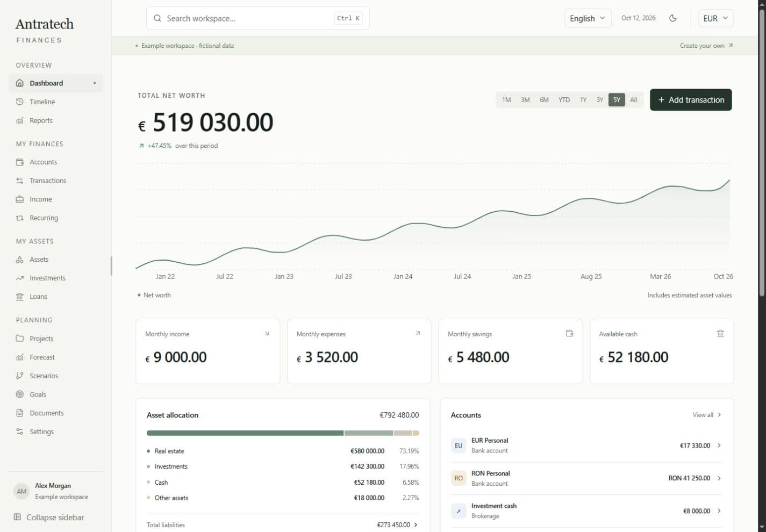Open the EUR currency dropdown
The width and height of the screenshot is (766, 532).
(x=715, y=18)
